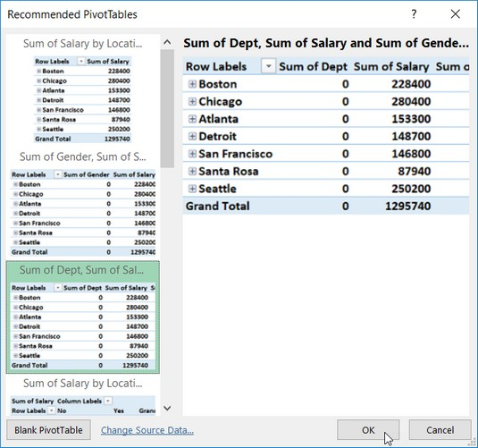
Task: Click the Cancel button
Action: 440,430
